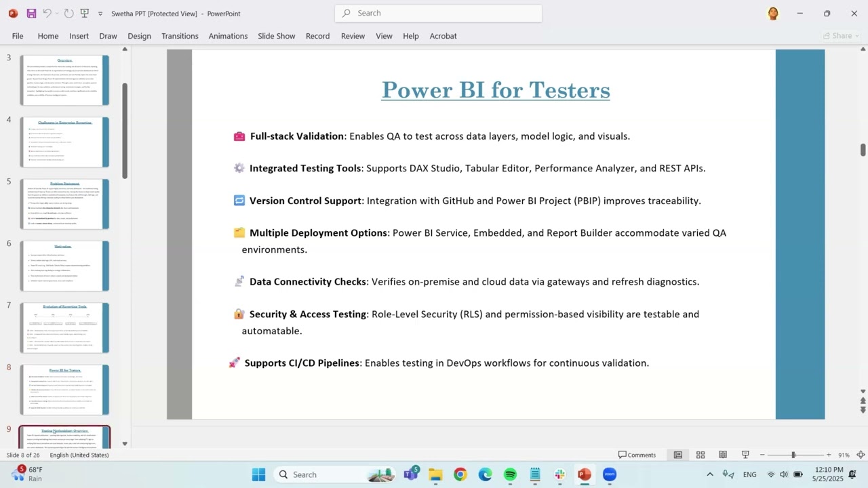Image resolution: width=868 pixels, height=488 pixels.
Task: Click the Version Control Support bullet text
Action: [475, 201]
